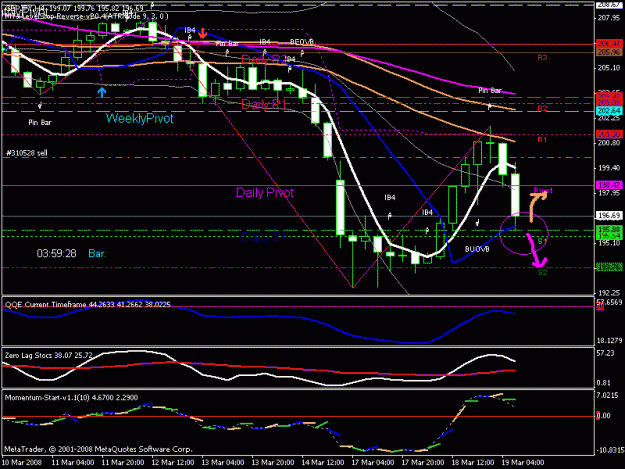Click the R2 resistance level label

pos(542,108)
